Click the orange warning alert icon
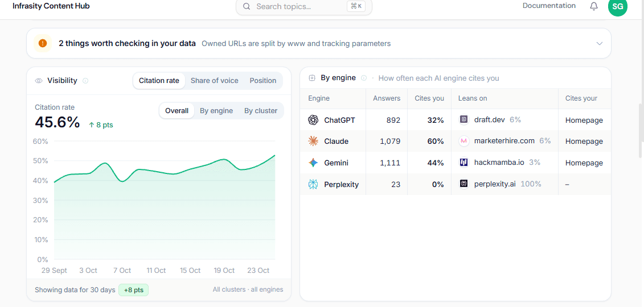Image resolution: width=644 pixels, height=307 pixels. (43, 43)
